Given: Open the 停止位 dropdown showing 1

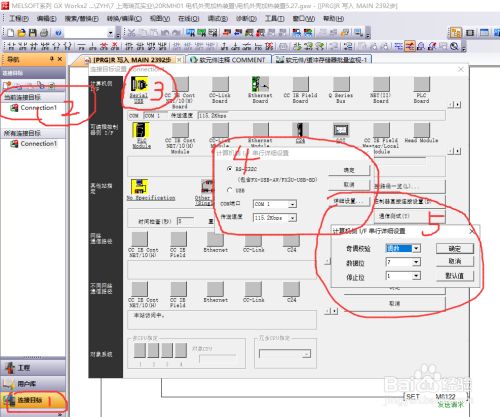Looking at the screenshot, I should [416, 276].
